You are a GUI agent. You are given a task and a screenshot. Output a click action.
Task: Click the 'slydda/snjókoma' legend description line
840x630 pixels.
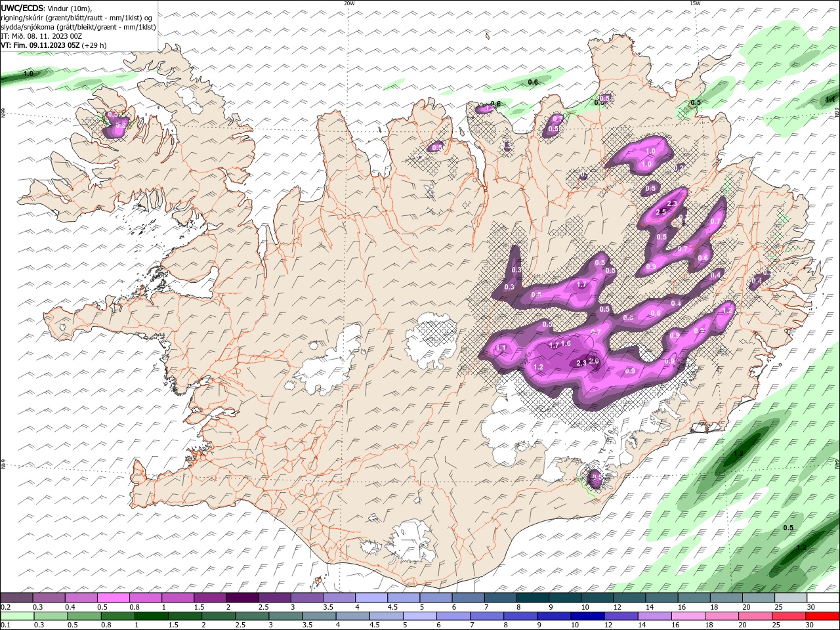tap(78, 27)
